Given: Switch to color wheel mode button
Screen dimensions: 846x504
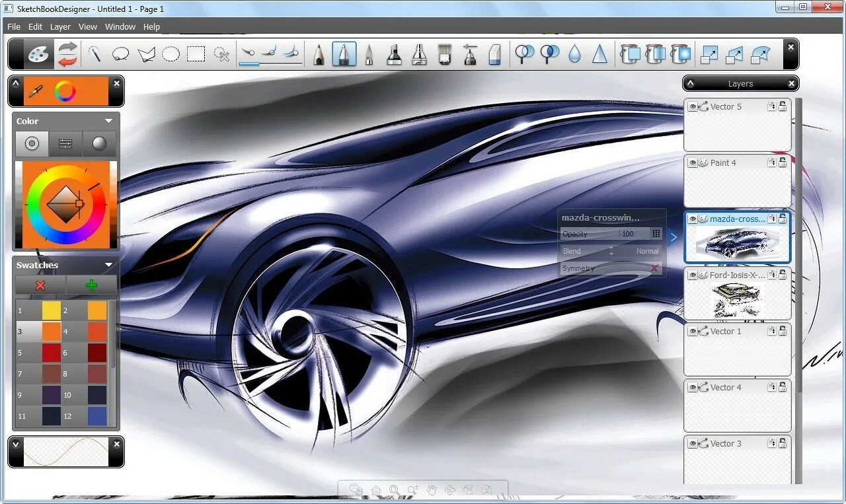Looking at the screenshot, I should click(x=32, y=143).
